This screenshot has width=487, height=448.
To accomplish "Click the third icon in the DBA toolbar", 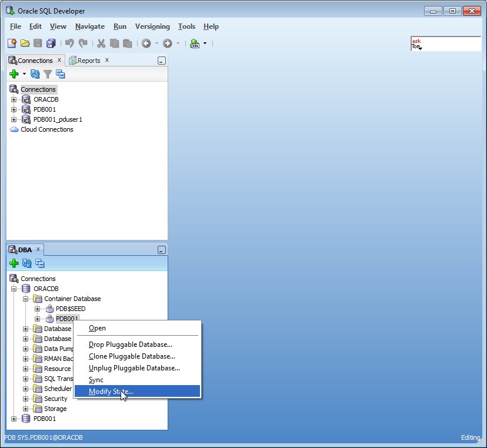I will tap(40, 263).
